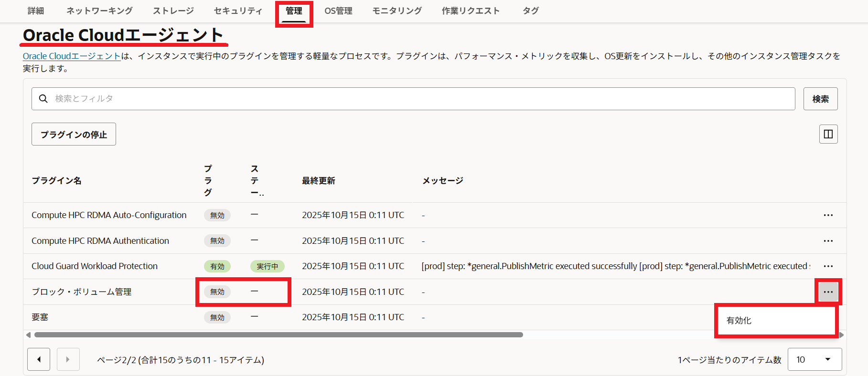Click the PublishMetric message text
The height and width of the screenshot is (376, 868).
coord(616,266)
